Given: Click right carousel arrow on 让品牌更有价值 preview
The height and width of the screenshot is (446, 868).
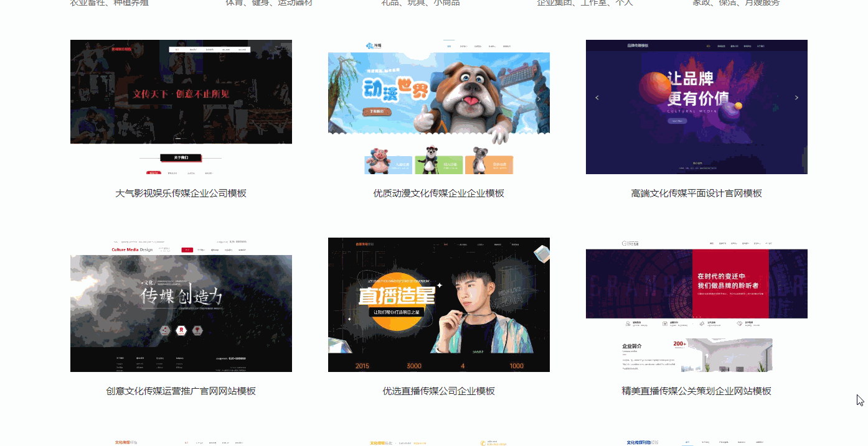Looking at the screenshot, I should [796, 98].
